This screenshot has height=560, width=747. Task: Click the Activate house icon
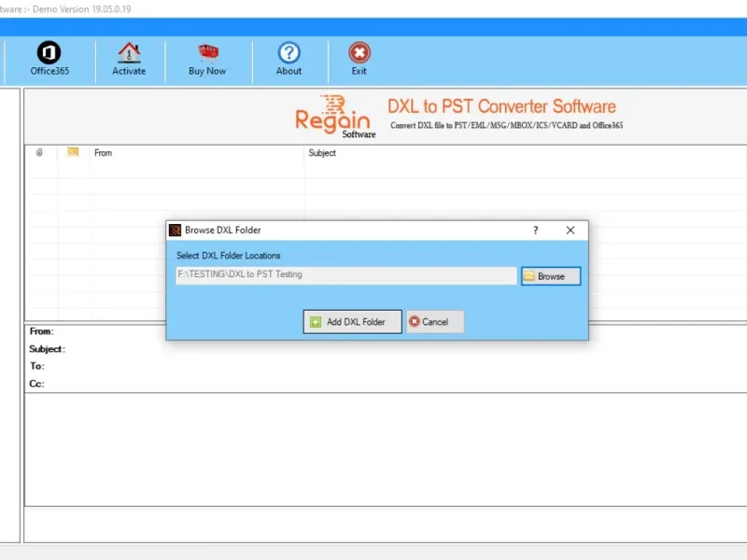tap(129, 53)
